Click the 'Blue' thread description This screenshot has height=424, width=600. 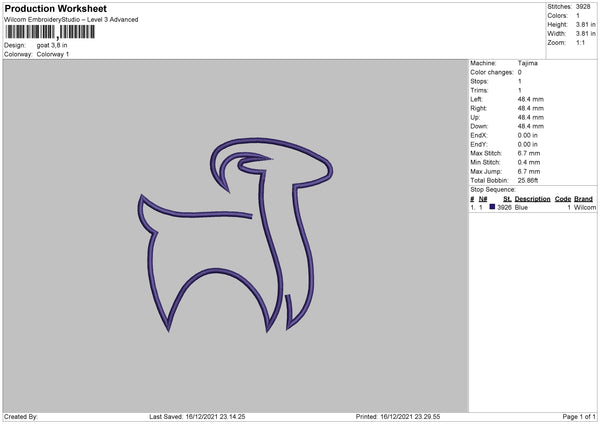(521, 207)
